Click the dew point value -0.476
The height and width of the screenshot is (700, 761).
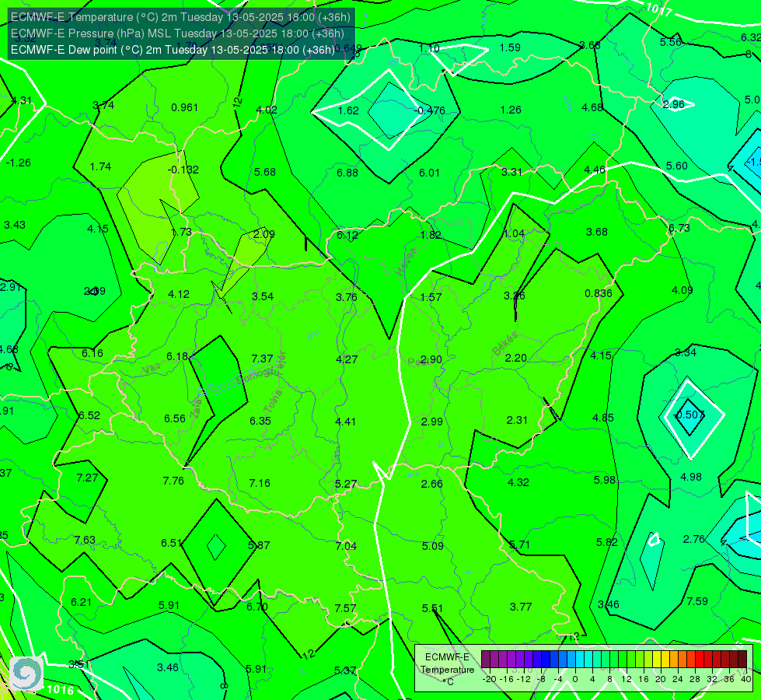[430, 110]
